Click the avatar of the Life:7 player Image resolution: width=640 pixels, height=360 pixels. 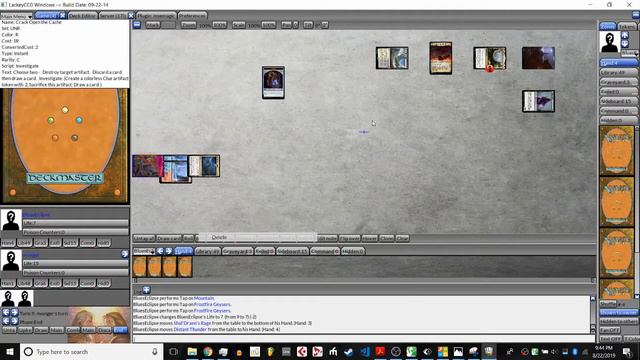click(x=11, y=220)
